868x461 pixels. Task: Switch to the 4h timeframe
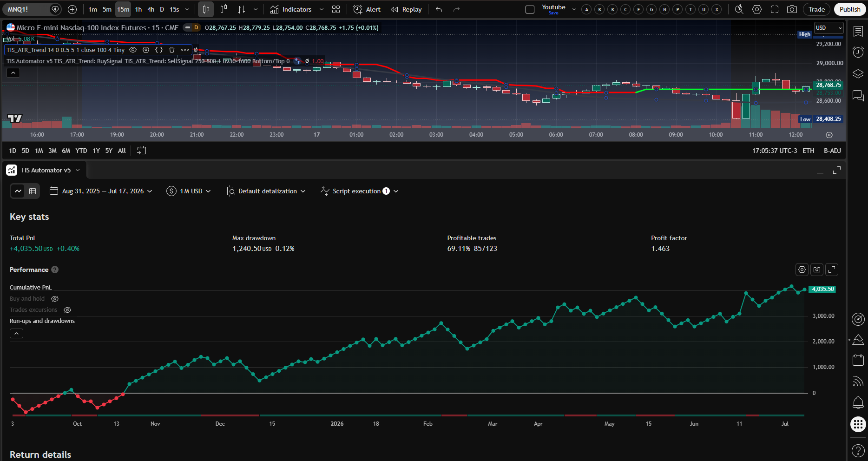[151, 9]
